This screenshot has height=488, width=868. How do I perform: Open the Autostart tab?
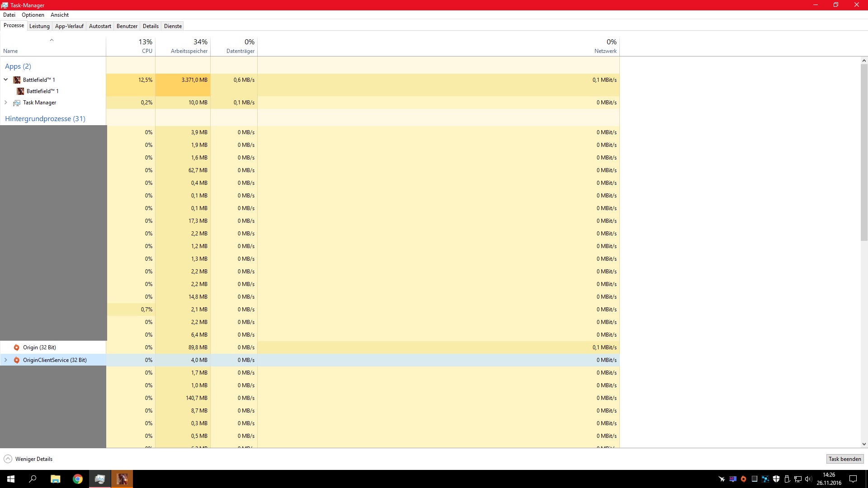point(100,26)
